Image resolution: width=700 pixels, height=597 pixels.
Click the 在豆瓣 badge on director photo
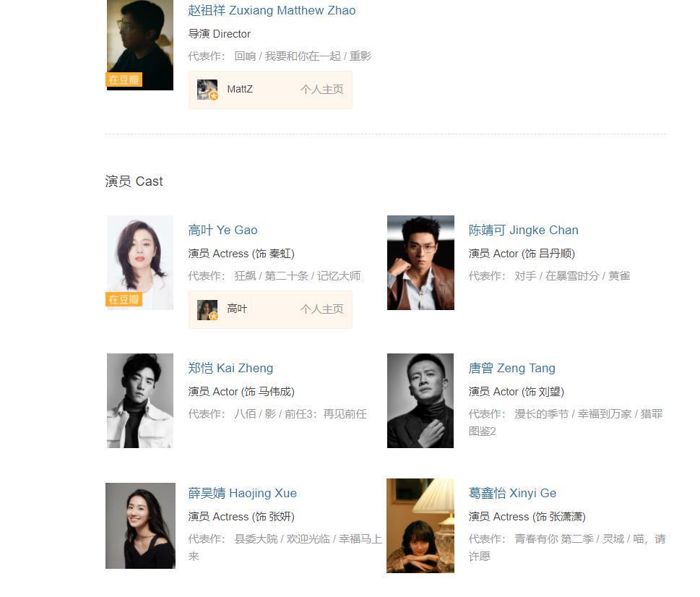click(124, 80)
